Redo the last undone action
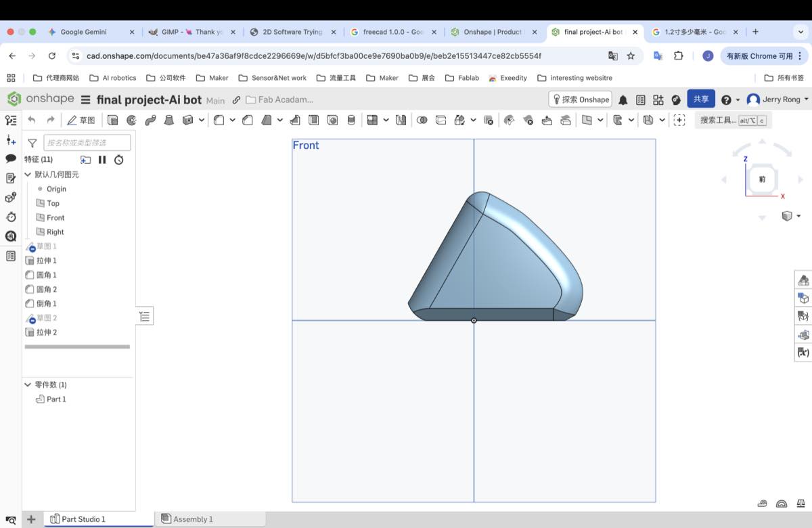This screenshot has width=812, height=528. click(51, 120)
